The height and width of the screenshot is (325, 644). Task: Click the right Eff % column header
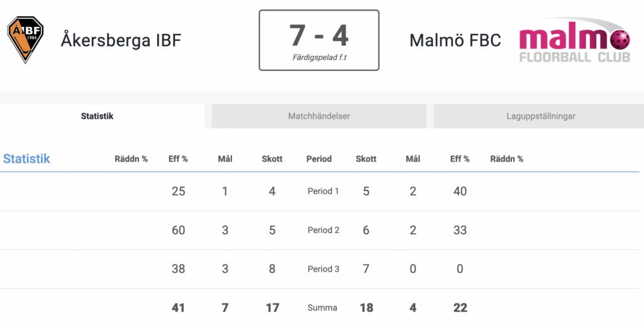pyautogui.click(x=460, y=159)
